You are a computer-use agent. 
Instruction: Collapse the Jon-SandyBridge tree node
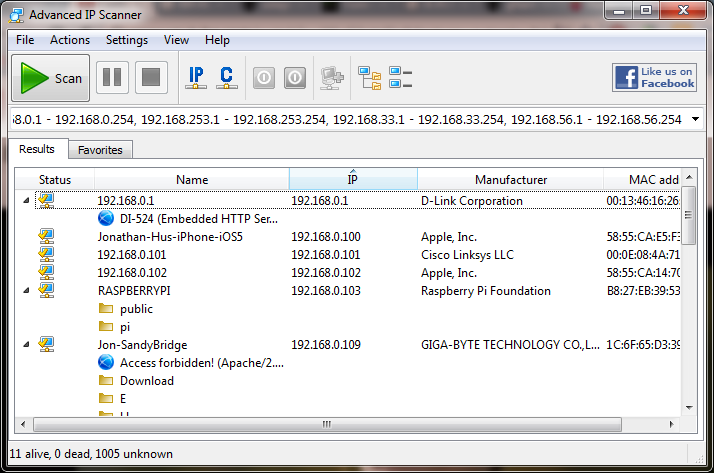tap(26, 345)
